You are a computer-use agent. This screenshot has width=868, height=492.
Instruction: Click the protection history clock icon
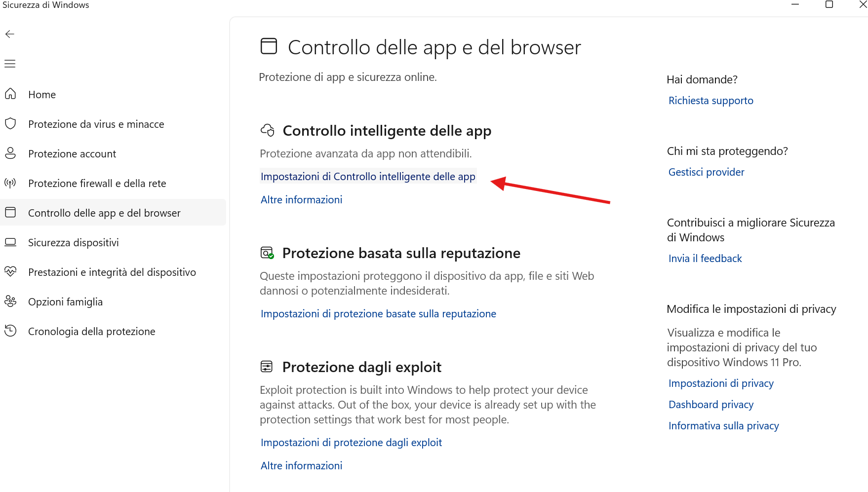coord(10,331)
